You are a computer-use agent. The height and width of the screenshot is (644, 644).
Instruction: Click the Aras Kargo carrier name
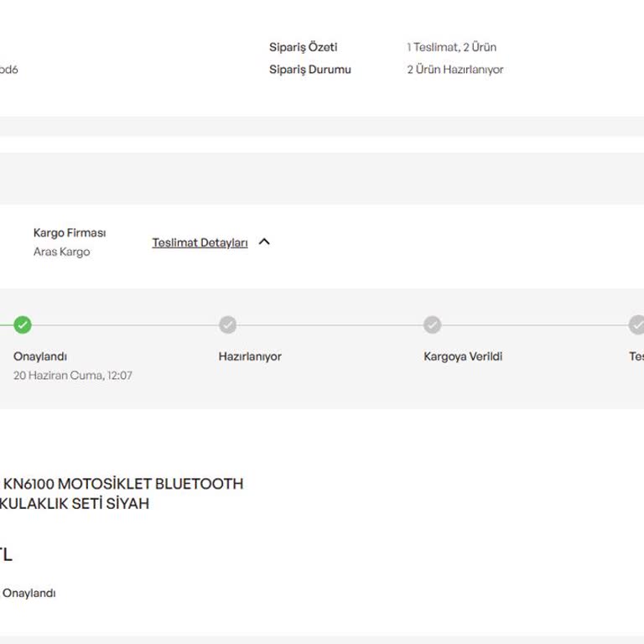61,252
